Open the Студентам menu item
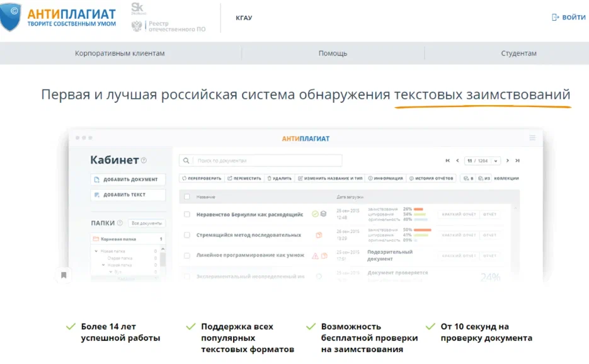Image resolution: width=589 pixels, height=364 pixels. tap(518, 54)
